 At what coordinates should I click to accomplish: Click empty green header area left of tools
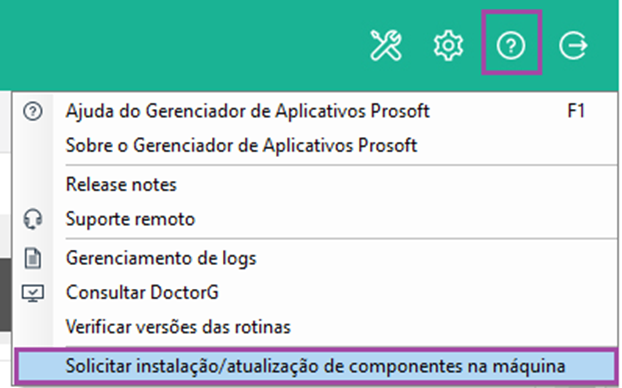pyautogui.click(x=179, y=44)
